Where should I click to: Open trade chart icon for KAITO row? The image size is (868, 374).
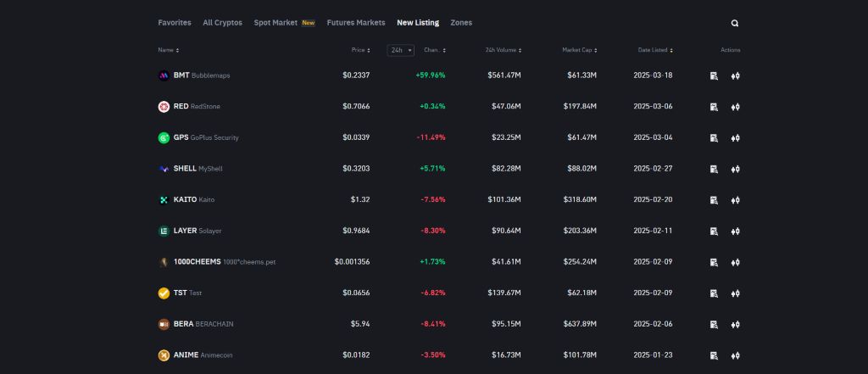735,200
